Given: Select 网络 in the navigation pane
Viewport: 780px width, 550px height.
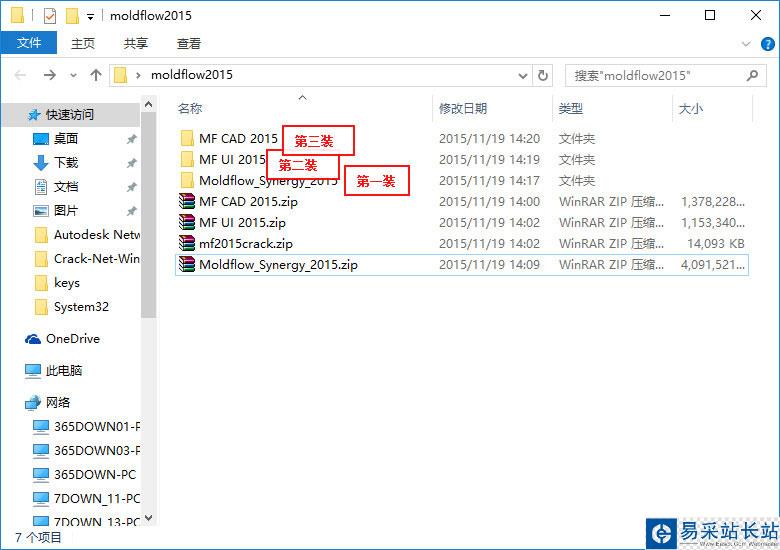Looking at the screenshot, I should click(58, 402).
